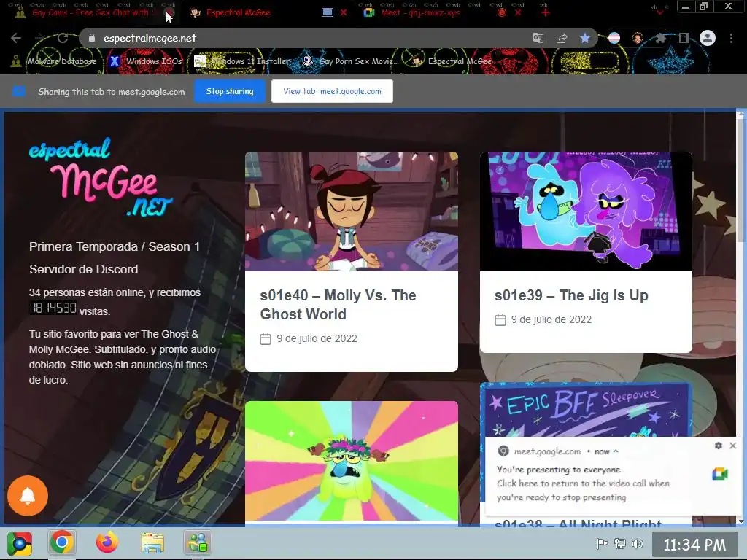Open a new tab with the plus button

coord(546,13)
